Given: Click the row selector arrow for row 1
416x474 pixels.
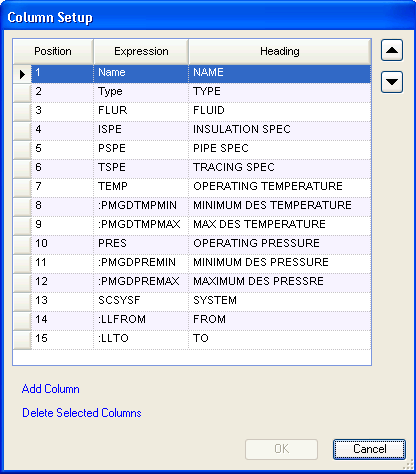Looking at the screenshot, I should click(x=22, y=74).
